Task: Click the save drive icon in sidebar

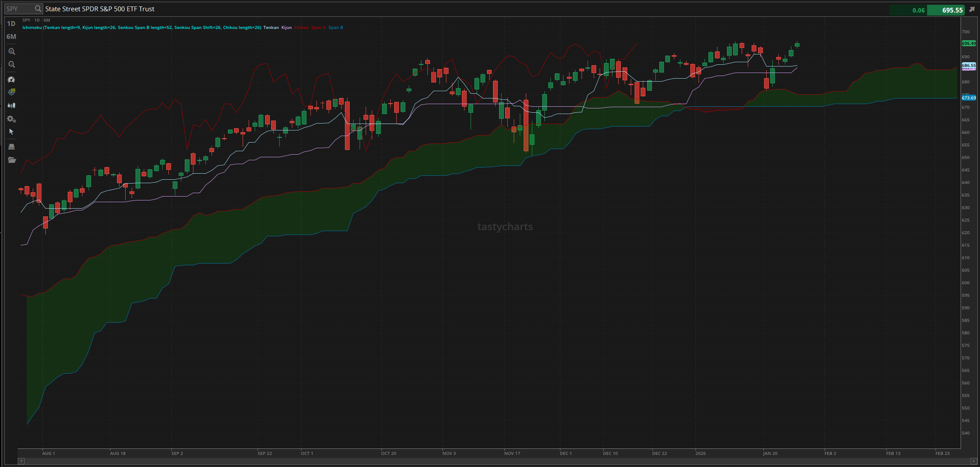Action: click(12, 146)
